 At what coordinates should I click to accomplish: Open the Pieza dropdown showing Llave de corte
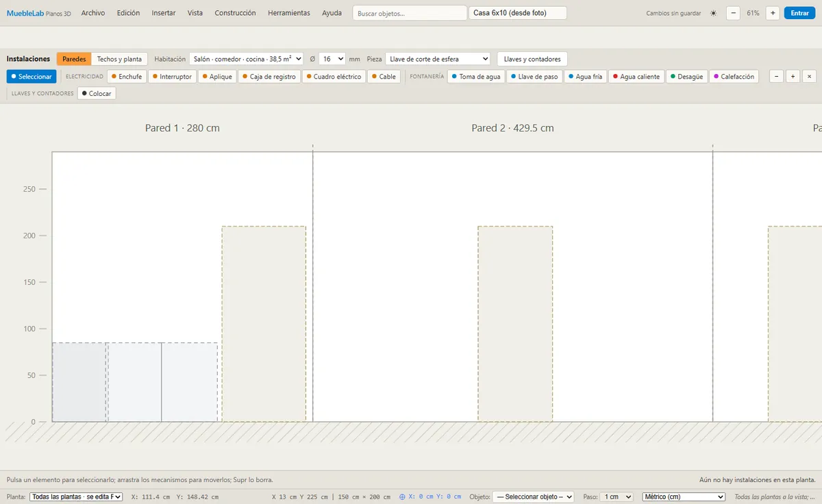438,59
